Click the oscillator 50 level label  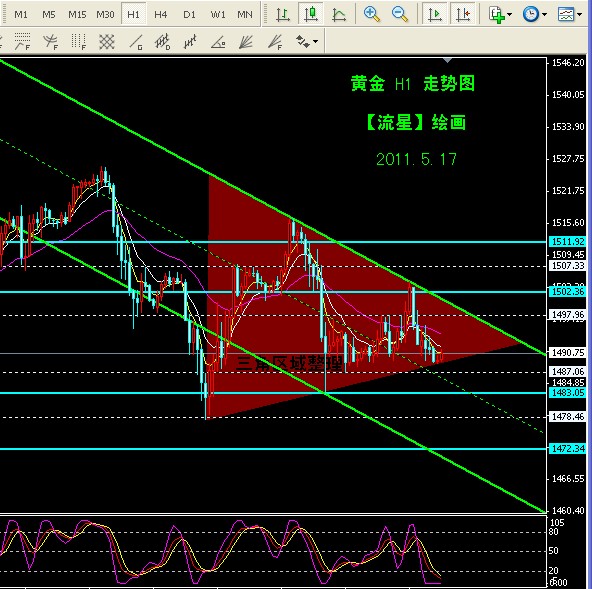pos(553,551)
